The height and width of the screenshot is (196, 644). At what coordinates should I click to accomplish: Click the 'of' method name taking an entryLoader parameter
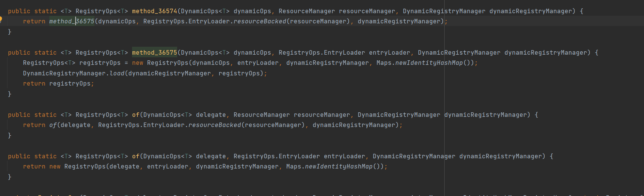pos(136,156)
